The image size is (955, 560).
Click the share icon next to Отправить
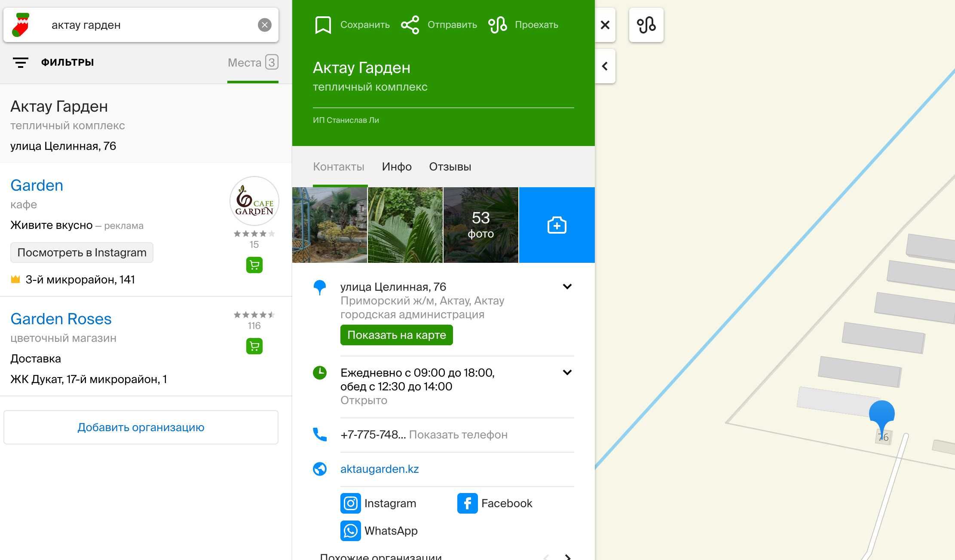tap(410, 25)
